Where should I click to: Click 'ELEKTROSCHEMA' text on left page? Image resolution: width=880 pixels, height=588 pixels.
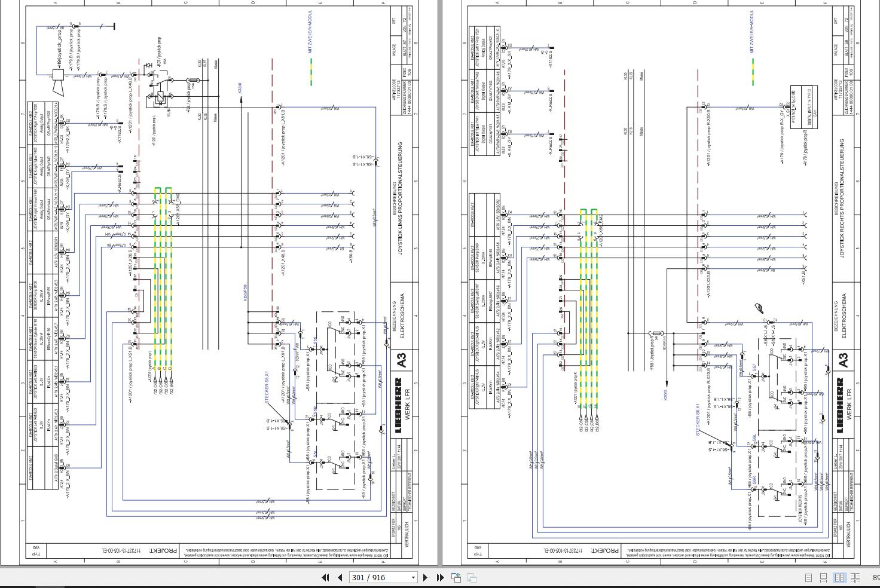402,316
